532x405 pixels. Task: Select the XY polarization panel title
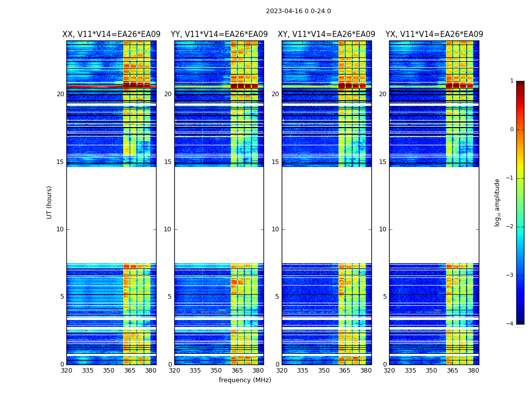[x=326, y=34]
